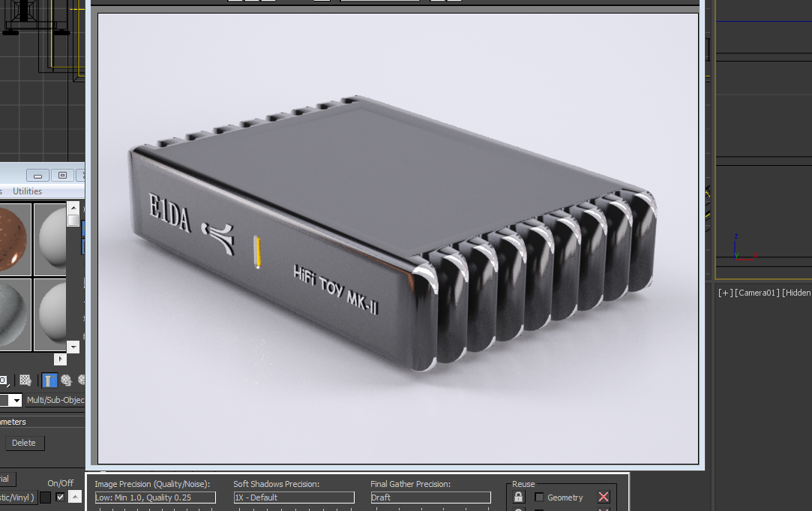
Task: Select the textured gray material sample sphere
Action: [x=15, y=314]
